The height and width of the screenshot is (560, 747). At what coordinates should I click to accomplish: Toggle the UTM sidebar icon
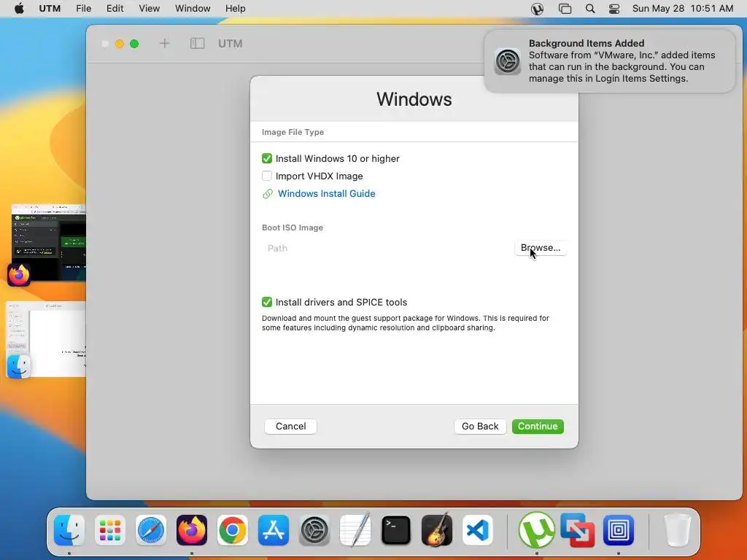pyautogui.click(x=197, y=44)
